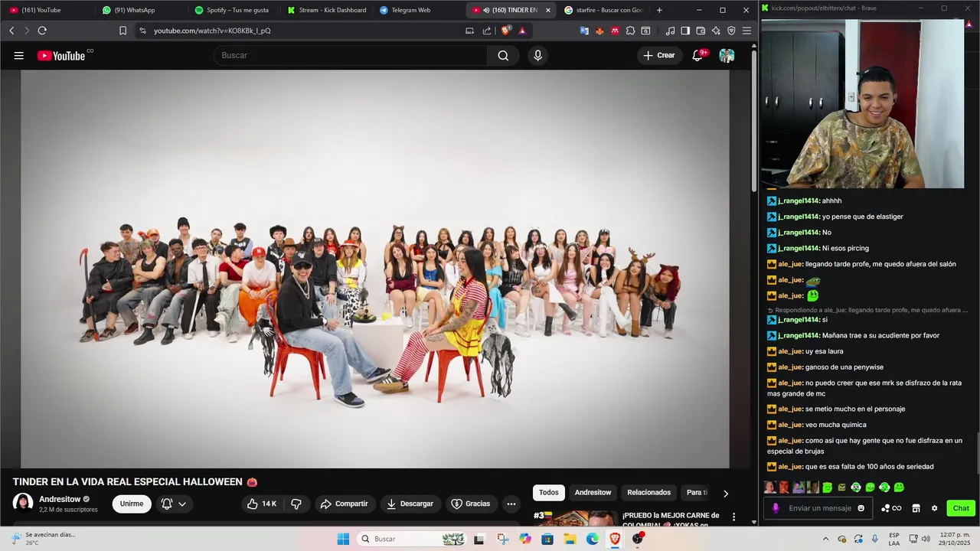Open File Explorer from taskbar

[x=570, y=539]
